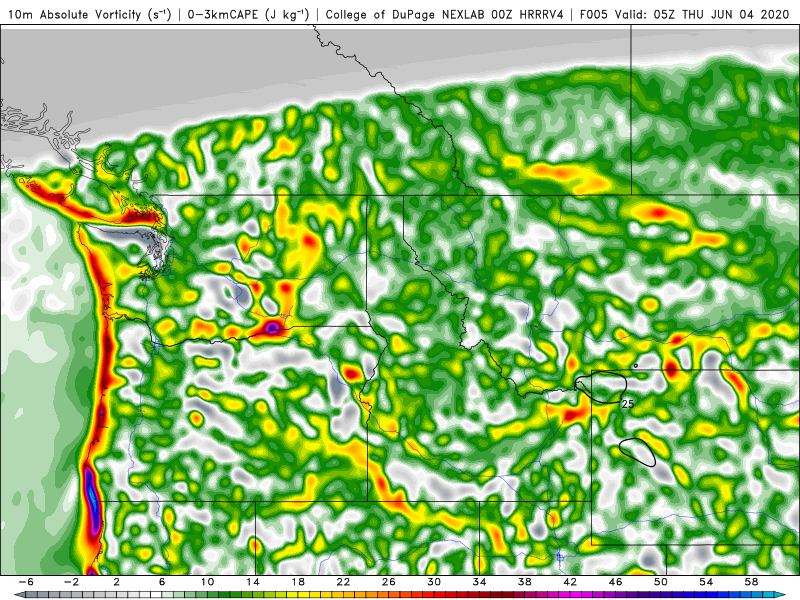
Task: Click the "46" colorbar tick label
Action: click(616, 582)
